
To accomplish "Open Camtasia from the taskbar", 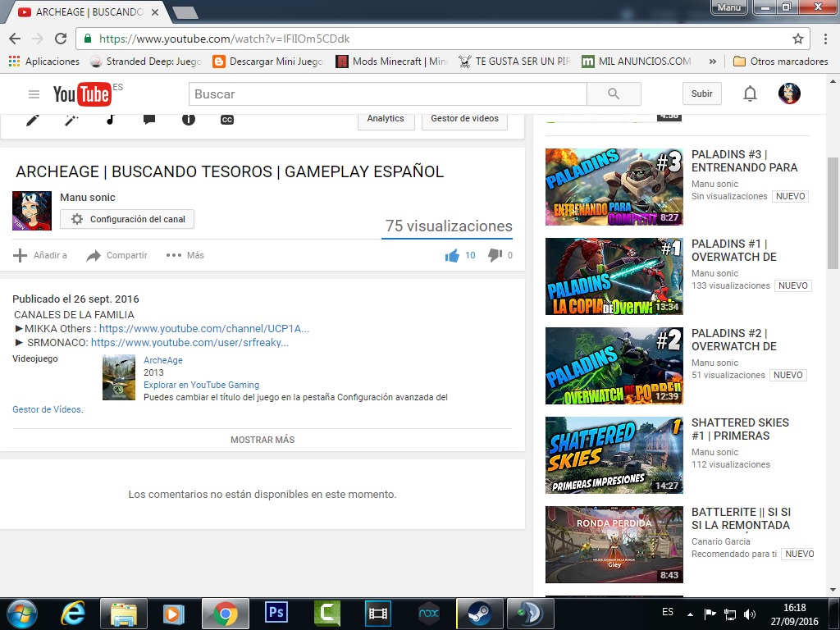I will click(x=327, y=612).
